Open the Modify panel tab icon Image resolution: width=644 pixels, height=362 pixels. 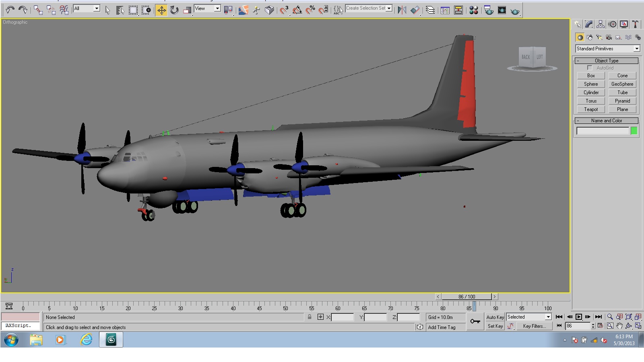(589, 24)
